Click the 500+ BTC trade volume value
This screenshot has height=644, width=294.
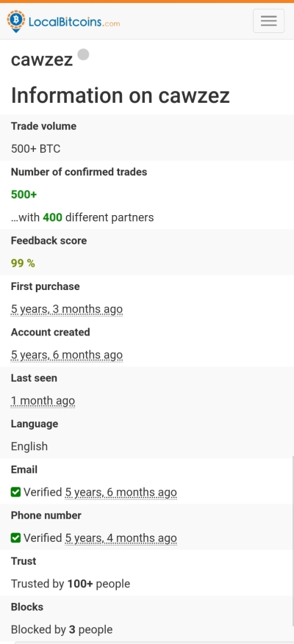36,148
